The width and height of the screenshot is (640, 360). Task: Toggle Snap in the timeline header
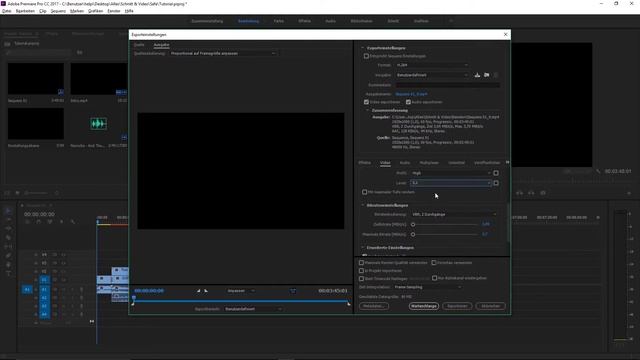point(38,222)
